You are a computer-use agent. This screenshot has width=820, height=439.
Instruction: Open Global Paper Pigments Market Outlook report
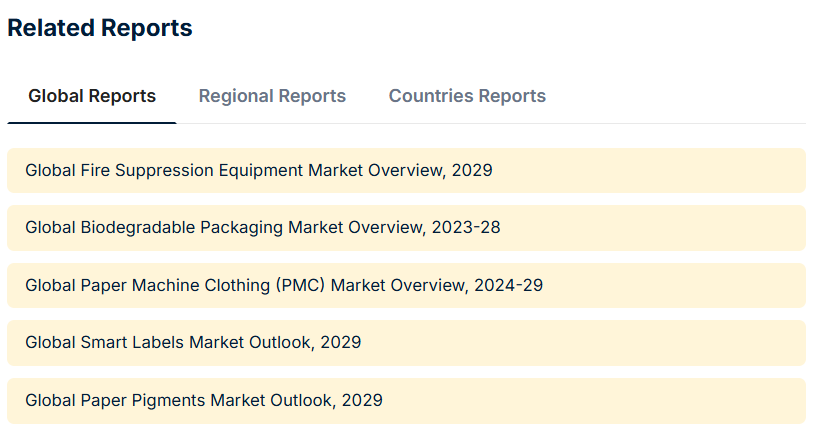(x=204, y=400)
